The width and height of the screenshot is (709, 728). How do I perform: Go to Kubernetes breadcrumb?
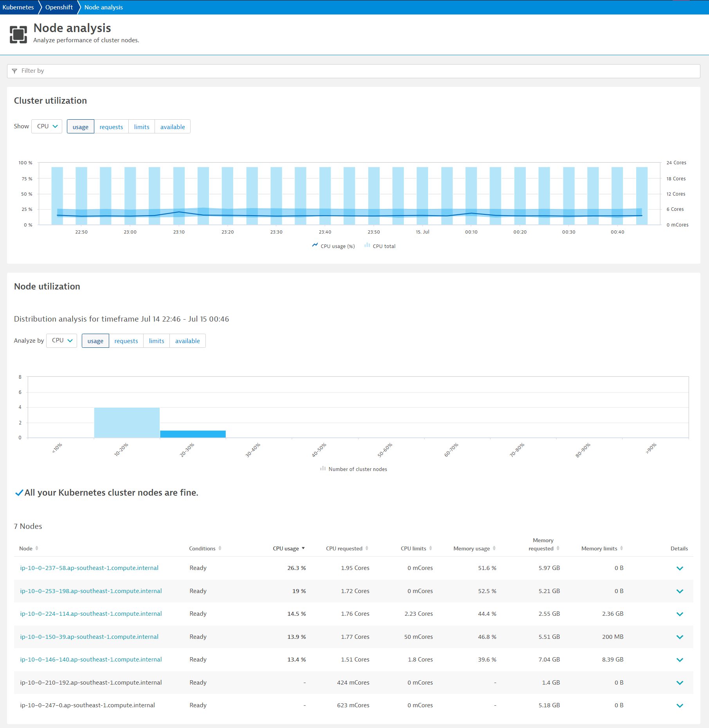click(18, 7)
